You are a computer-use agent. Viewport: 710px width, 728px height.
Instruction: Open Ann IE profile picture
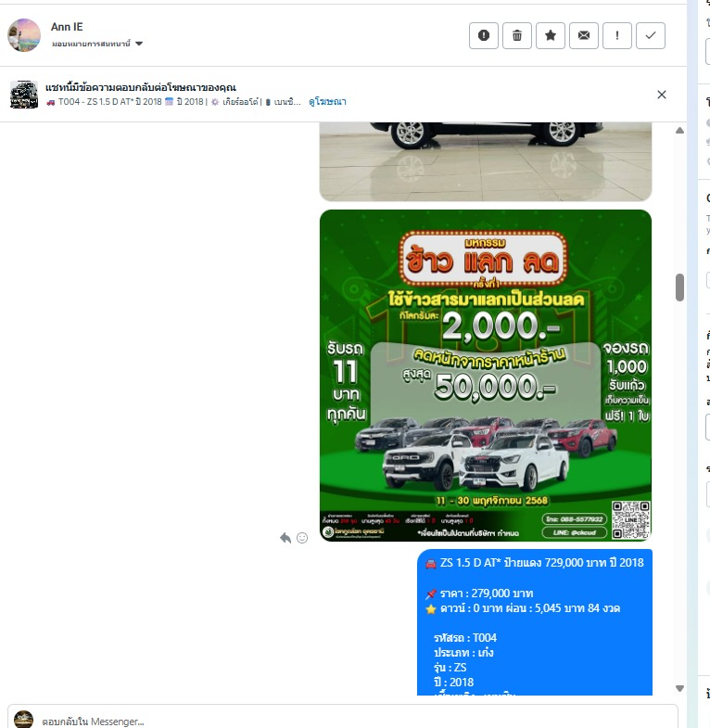pyautogui.click(x=24, y=35)
